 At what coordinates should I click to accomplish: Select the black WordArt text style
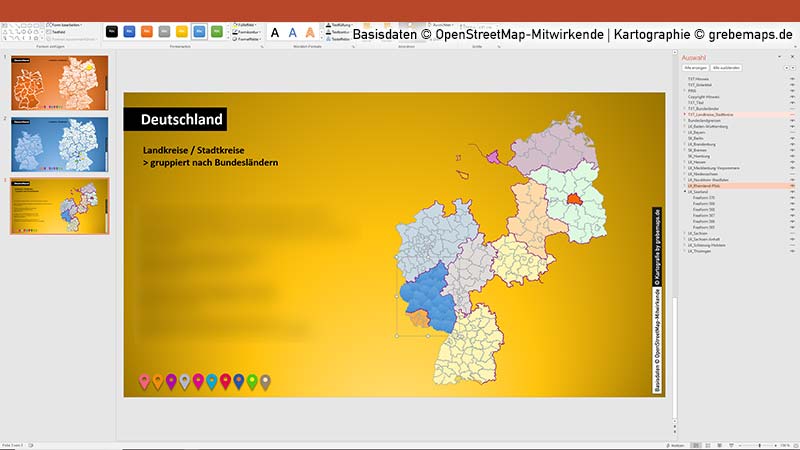pos(277,32)
